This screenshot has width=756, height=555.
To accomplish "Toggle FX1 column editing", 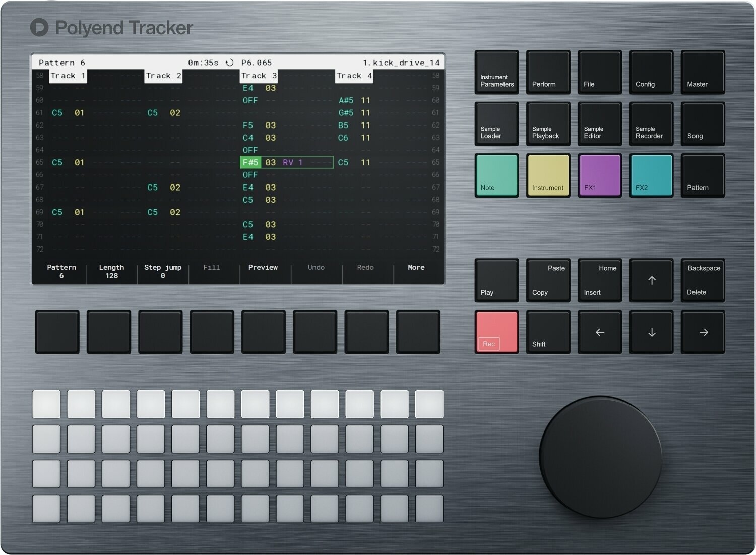I will (599, 175).
